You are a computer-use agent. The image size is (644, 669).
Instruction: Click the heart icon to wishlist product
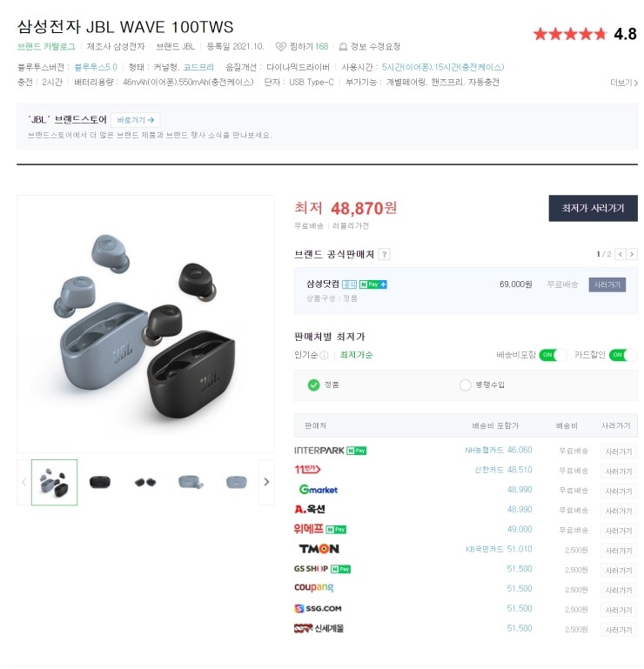coord(280,46)
